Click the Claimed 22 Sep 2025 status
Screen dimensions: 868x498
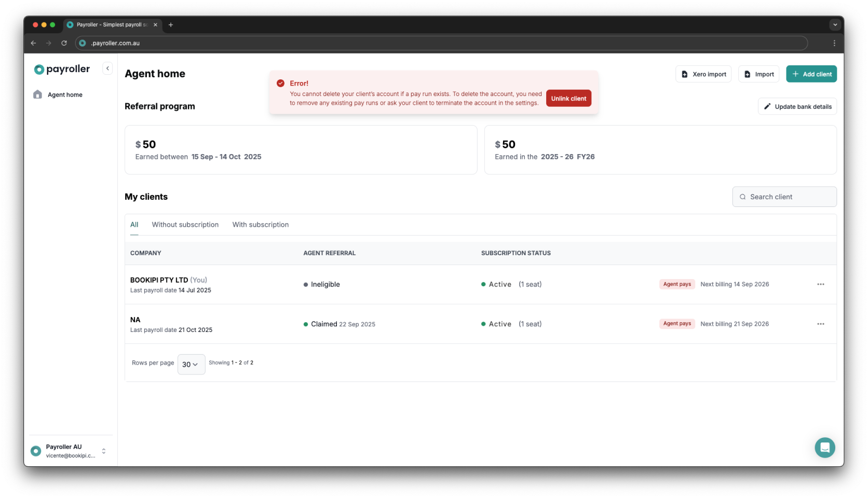tap(340, 324)
